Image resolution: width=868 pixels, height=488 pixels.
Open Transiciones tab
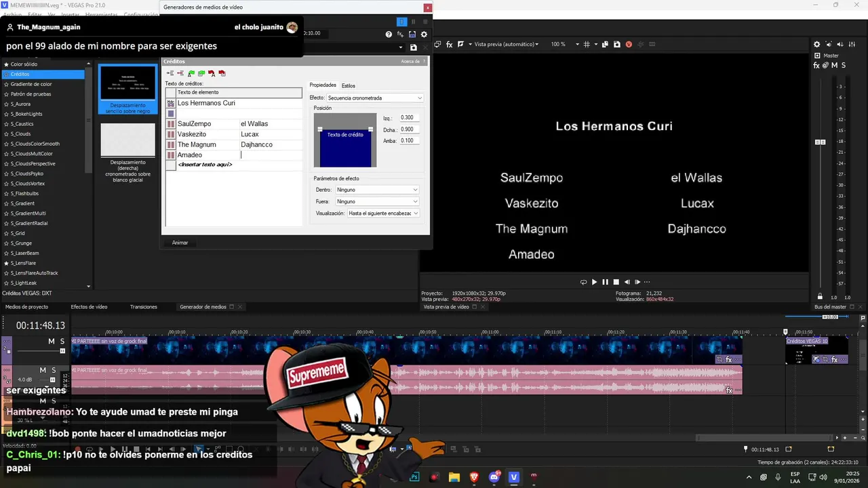point(144,306)
